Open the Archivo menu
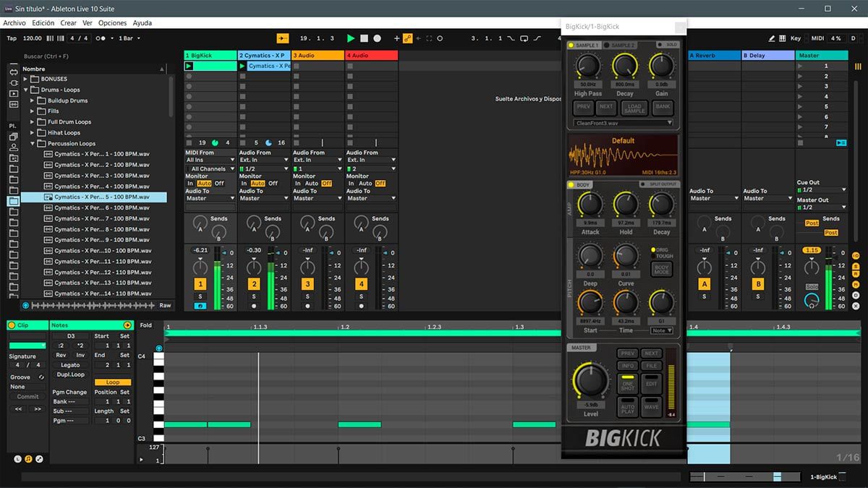The height and width of the screenshot is (488, 868). coord(14,23)
